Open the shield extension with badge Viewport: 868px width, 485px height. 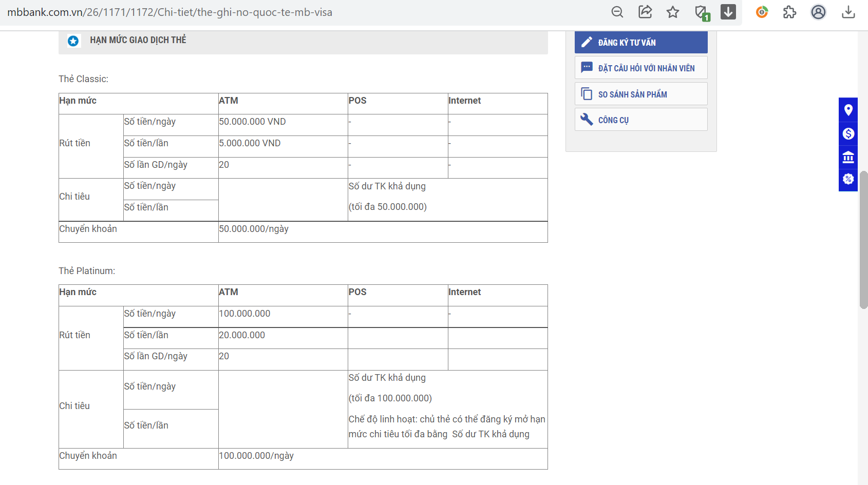coord(702,12)
